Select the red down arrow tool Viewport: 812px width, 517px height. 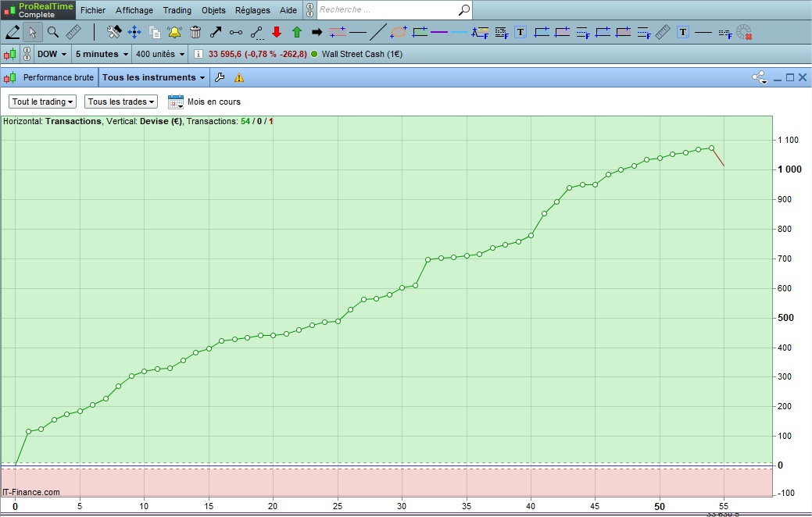pyautogui.click(x=277, y=32)
